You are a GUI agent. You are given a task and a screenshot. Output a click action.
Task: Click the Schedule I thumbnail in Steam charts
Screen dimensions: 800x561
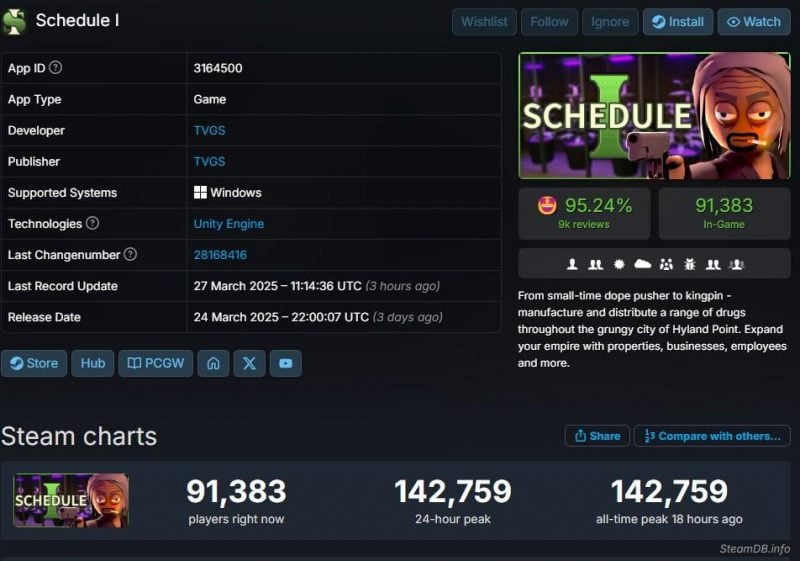click(71, 500)
